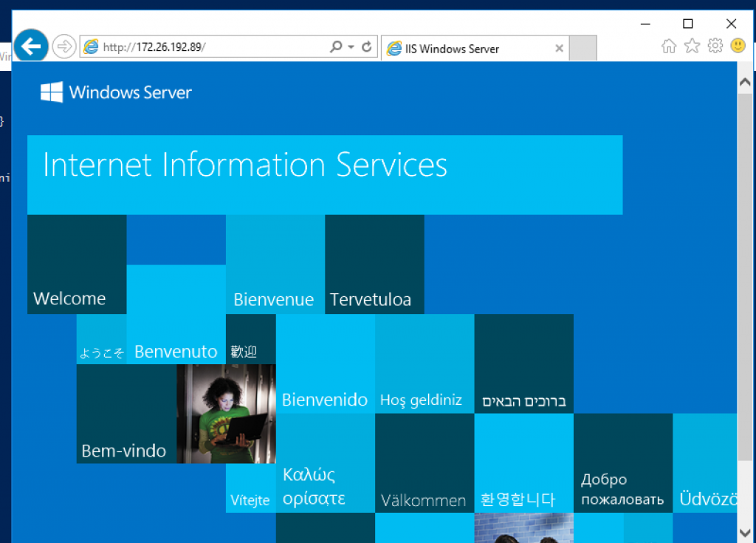
Task: Maximize the Internet Explorer window
Action: coord(688,23)
